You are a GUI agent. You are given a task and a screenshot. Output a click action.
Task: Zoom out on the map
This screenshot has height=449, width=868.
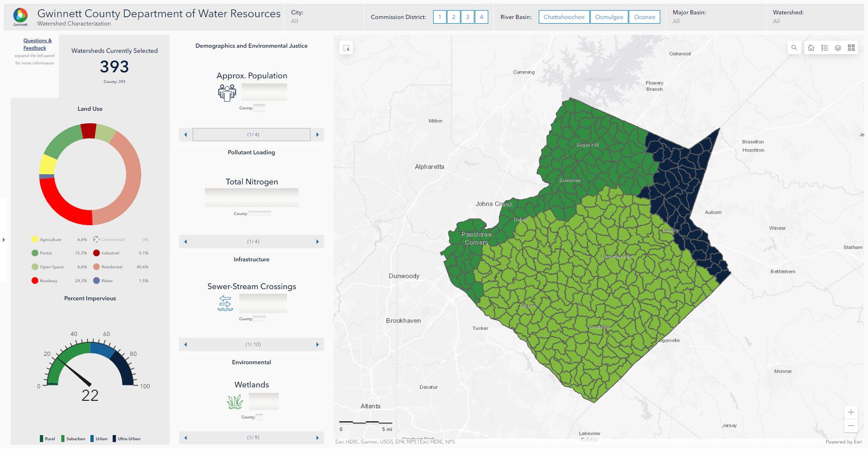pos(851,425)
